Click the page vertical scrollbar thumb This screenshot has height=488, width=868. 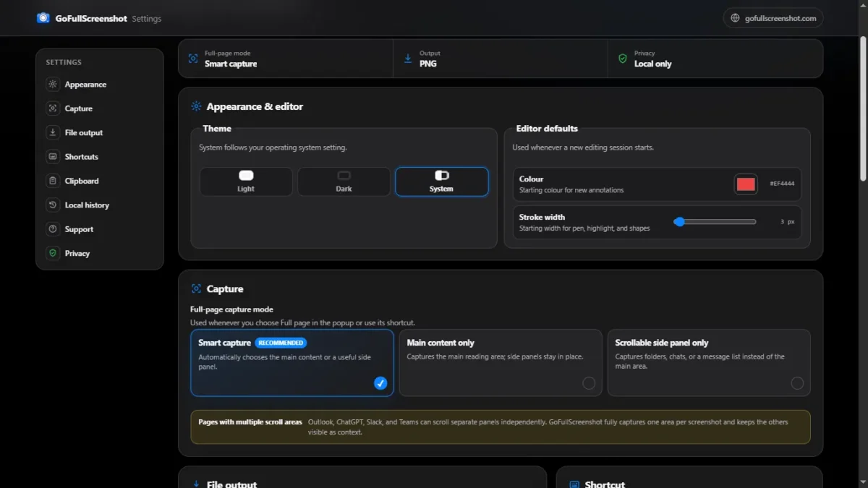(x=863, y=108)
